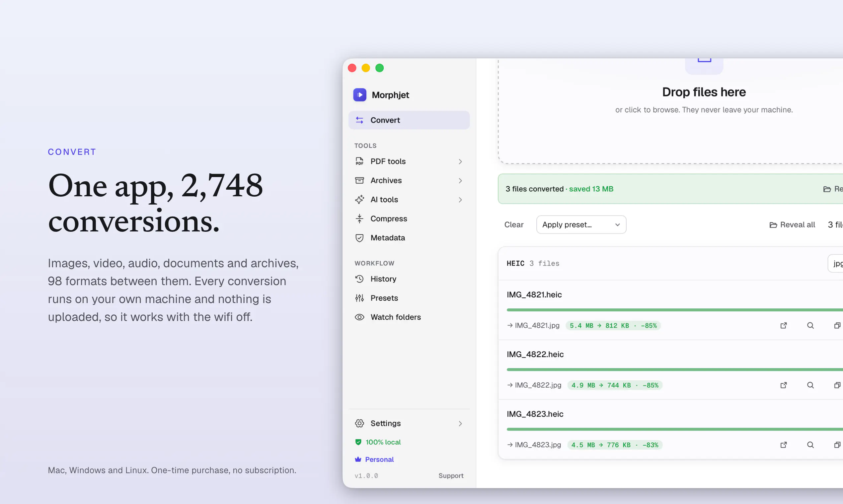This screenshot has height=504, width=843.
Task: Click the green 100% local shield icon
Action: click(358, 442)
